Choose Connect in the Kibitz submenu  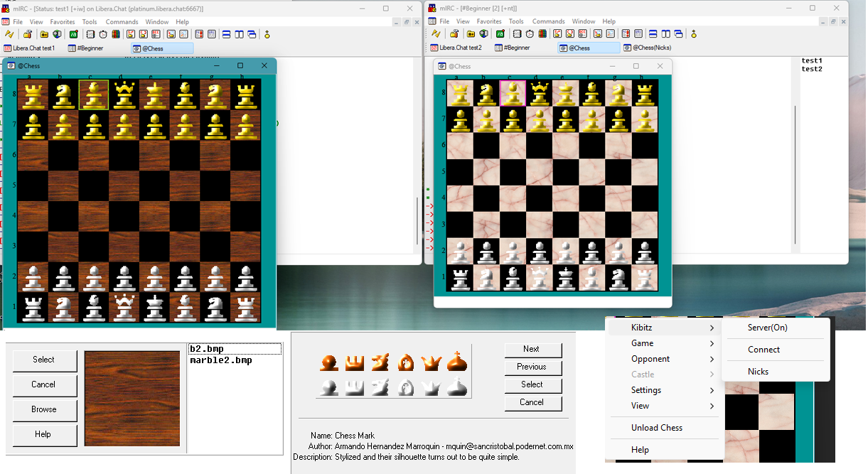(776, 350)
